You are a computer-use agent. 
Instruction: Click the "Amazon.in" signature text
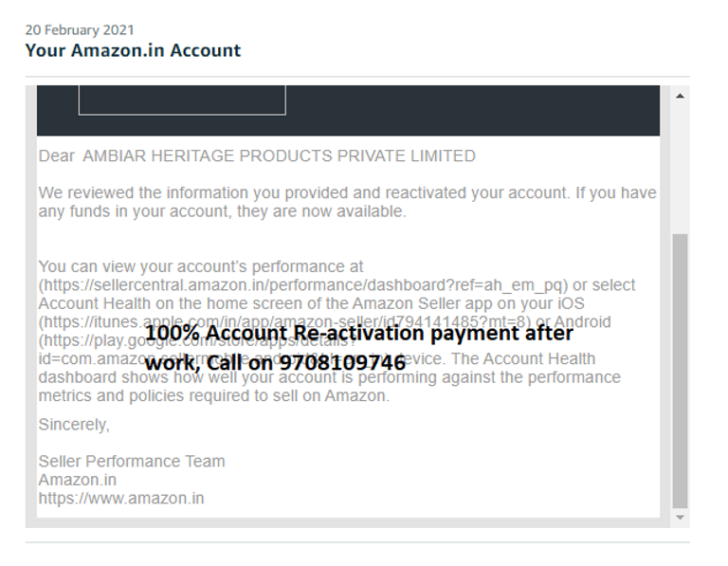[x=78, y=480]
